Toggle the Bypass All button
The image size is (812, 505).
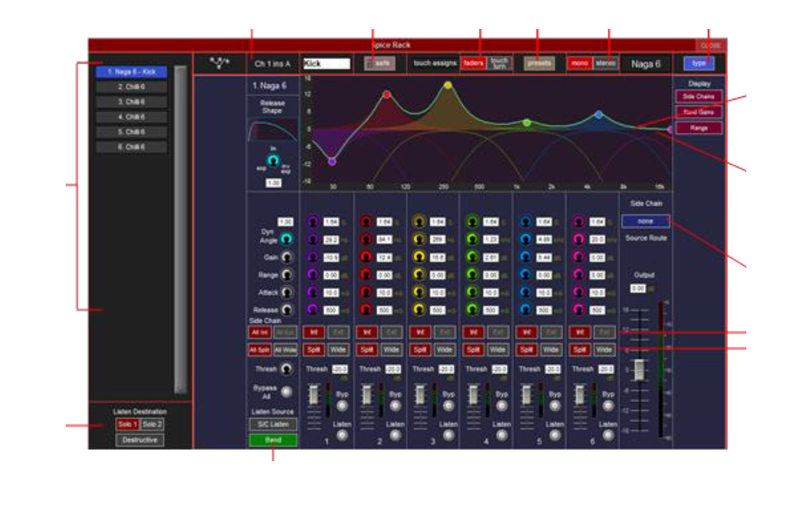286,392
